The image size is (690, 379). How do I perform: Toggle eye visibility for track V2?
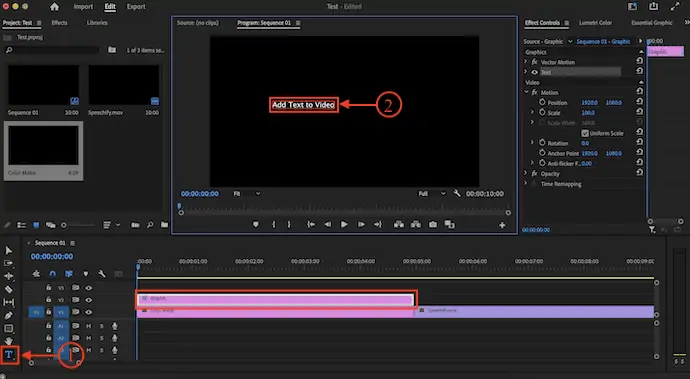click(x=88, y=300)
